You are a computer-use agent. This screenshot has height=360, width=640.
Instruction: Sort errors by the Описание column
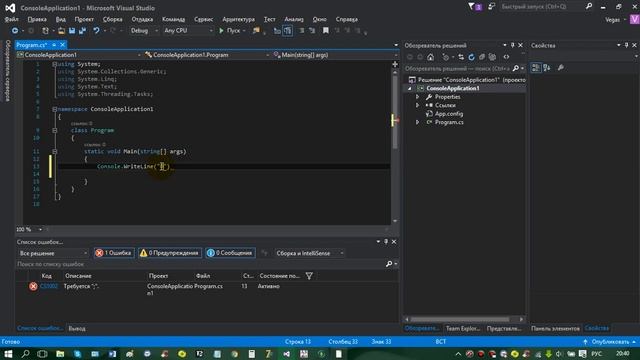[78, 276]
